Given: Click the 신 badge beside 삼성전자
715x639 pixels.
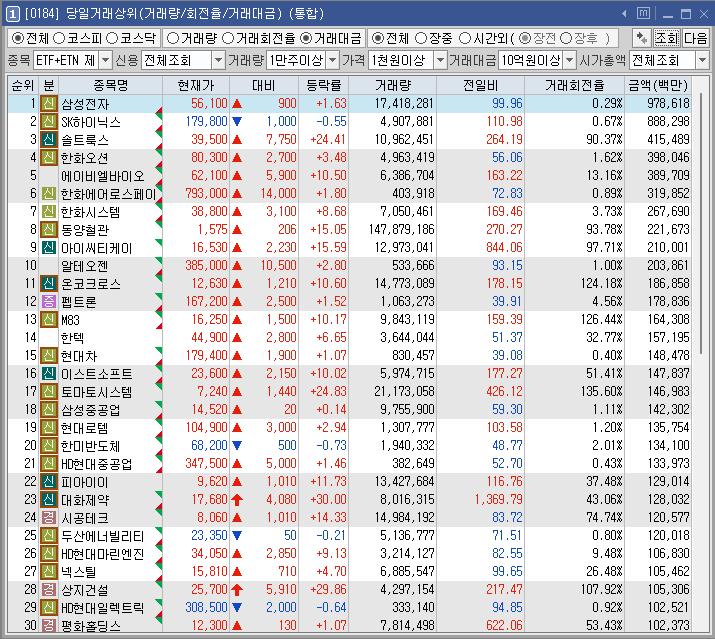Looking at the screenshot, I should pos(48,104).
